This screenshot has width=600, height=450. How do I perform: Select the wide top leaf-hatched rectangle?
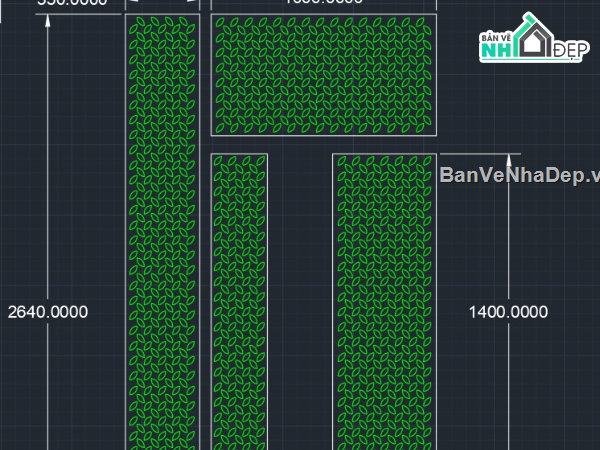[x=324, y=75]
